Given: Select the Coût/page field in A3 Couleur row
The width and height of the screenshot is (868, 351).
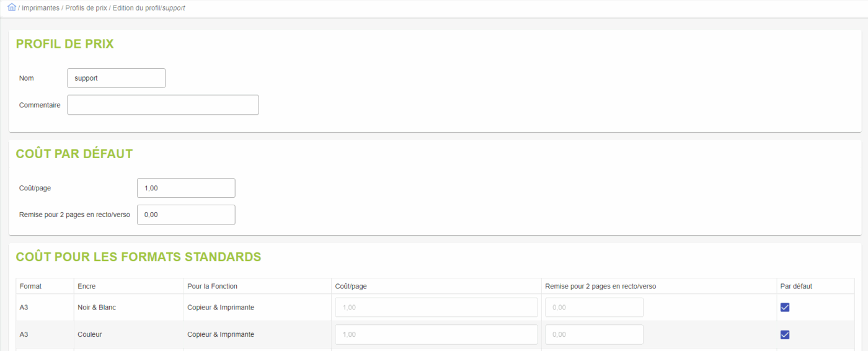Looking at the screenshot, I should coord(436,334).
